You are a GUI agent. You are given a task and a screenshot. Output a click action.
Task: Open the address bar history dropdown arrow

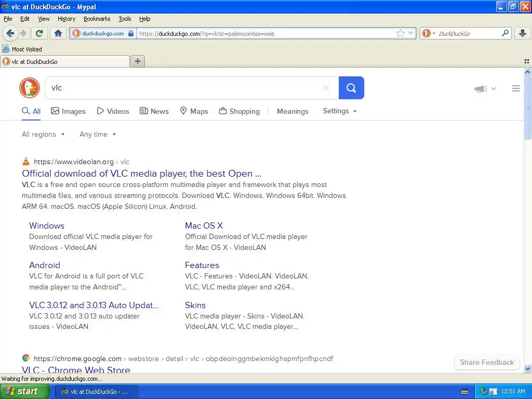[x=410, y=33]
